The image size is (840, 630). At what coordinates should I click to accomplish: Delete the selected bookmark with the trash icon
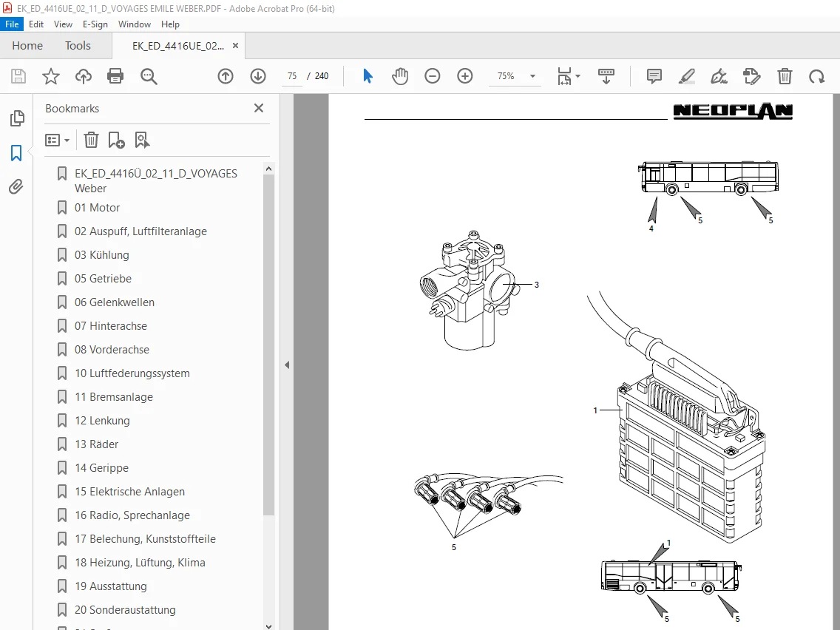[x=91, y=140]
